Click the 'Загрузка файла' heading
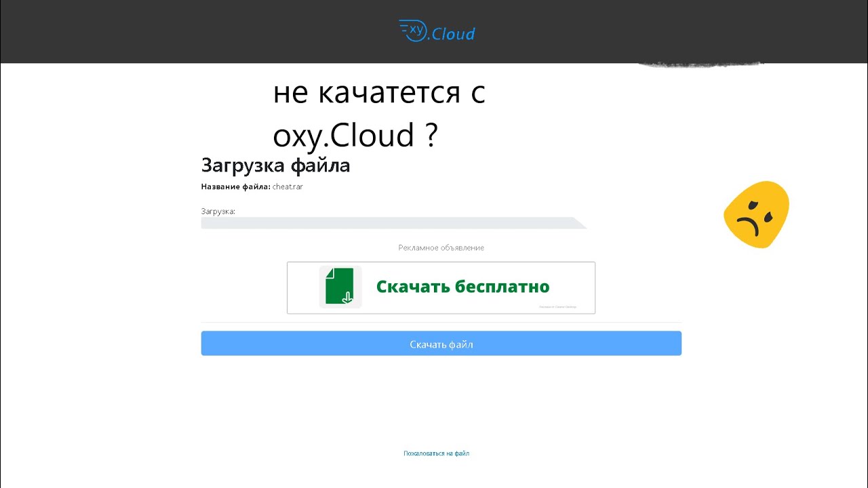The image size is (868, 488). tap(275, 165)
